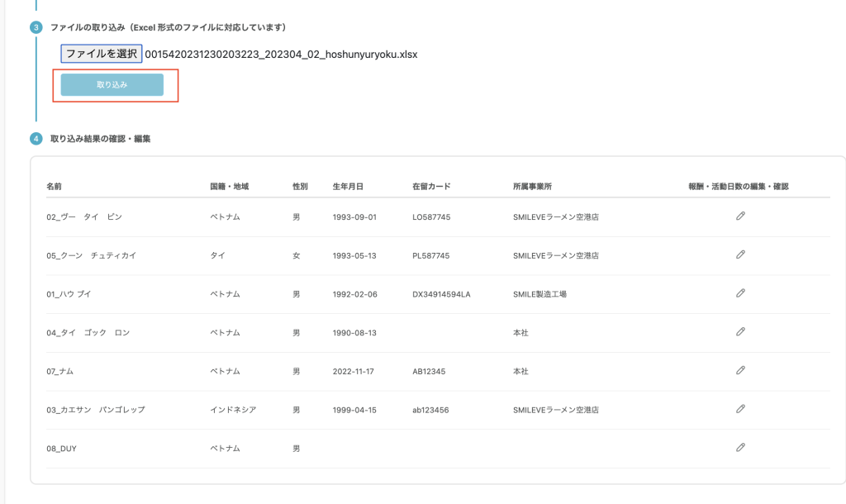Click nationality タイ cell

click(217, 256)
